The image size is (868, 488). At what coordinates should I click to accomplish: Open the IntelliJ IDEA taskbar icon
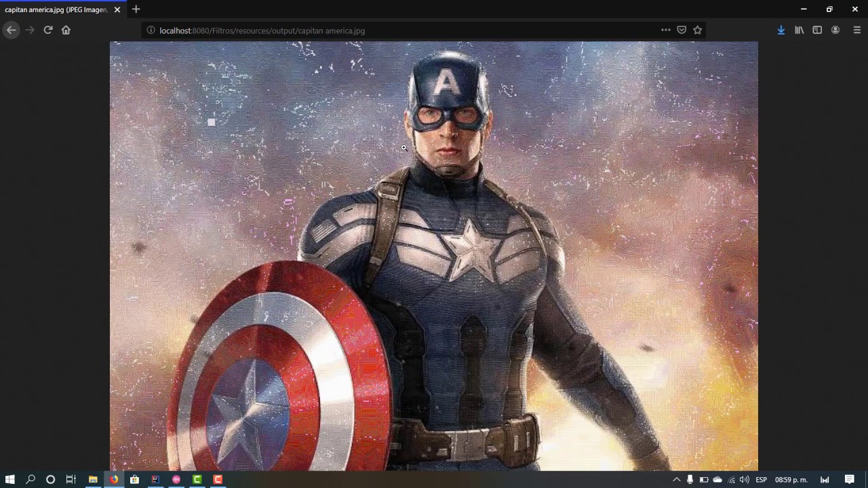click(155, 479)
